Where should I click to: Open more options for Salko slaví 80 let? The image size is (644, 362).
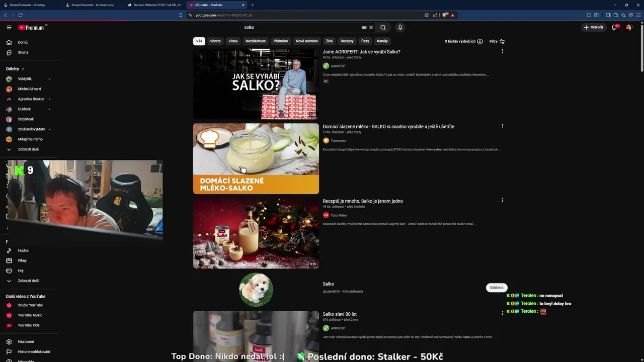[502, 313]
